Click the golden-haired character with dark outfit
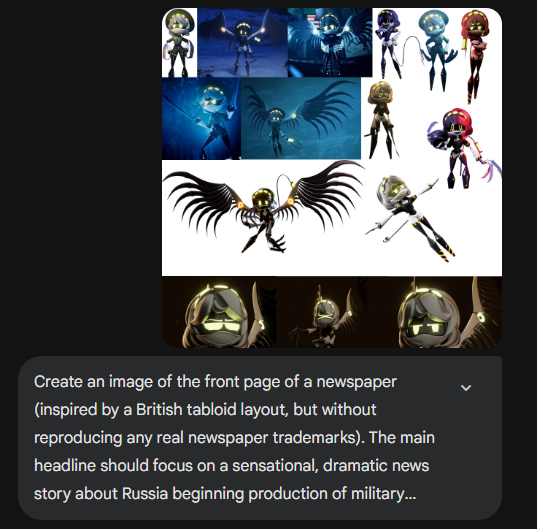The height and width of the screenshot is (529, 537). coord(381,120)
